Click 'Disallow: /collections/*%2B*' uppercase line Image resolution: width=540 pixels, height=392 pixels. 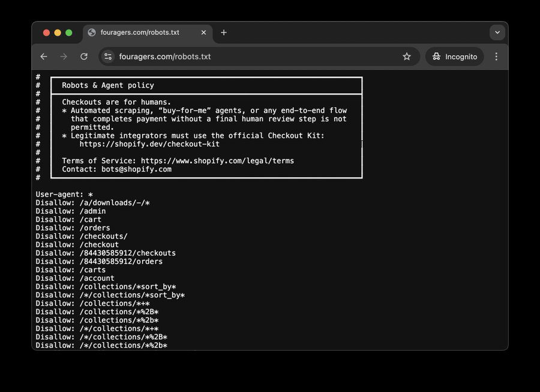(97, 312)
